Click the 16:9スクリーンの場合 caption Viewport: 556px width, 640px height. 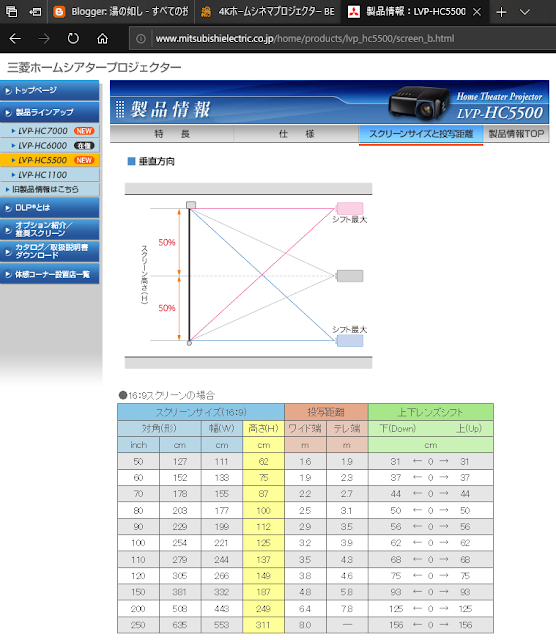pyautogui.click(x=167, y=396)
